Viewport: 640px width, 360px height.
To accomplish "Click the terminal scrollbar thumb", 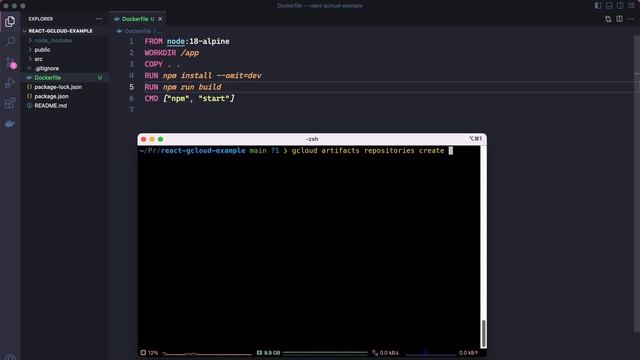I will [484, 333].
